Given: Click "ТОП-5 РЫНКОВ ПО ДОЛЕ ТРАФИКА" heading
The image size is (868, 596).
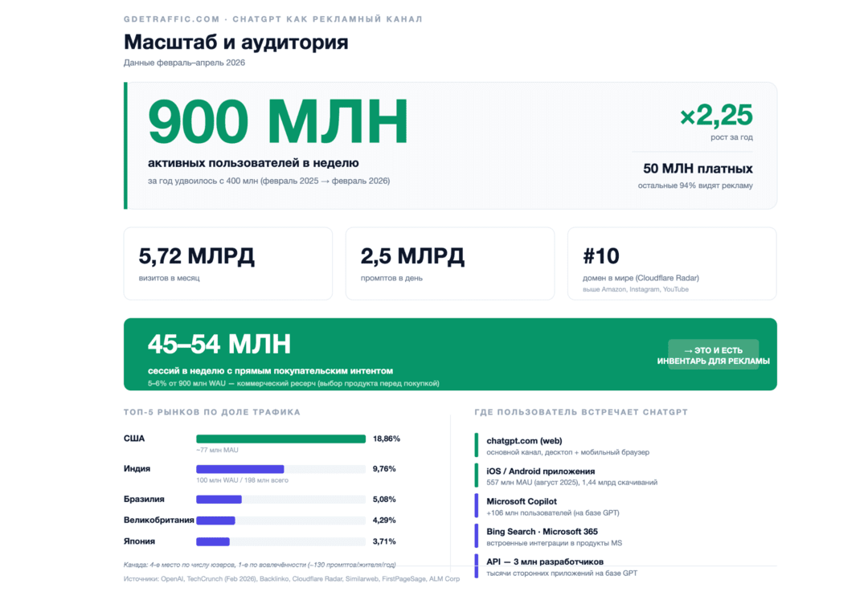Looking at the screenshot, I should (212, 412).
